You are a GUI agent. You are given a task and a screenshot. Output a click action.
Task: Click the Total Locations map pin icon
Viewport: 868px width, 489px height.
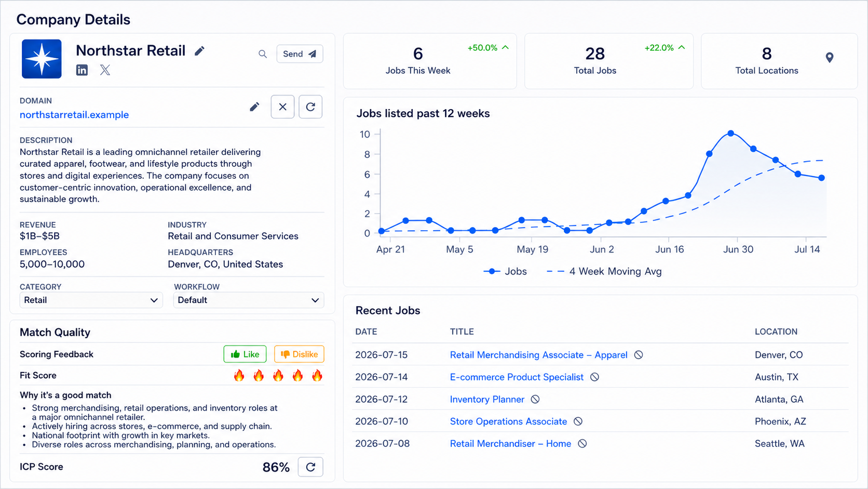pyautogui.click(x=830, y=58)
